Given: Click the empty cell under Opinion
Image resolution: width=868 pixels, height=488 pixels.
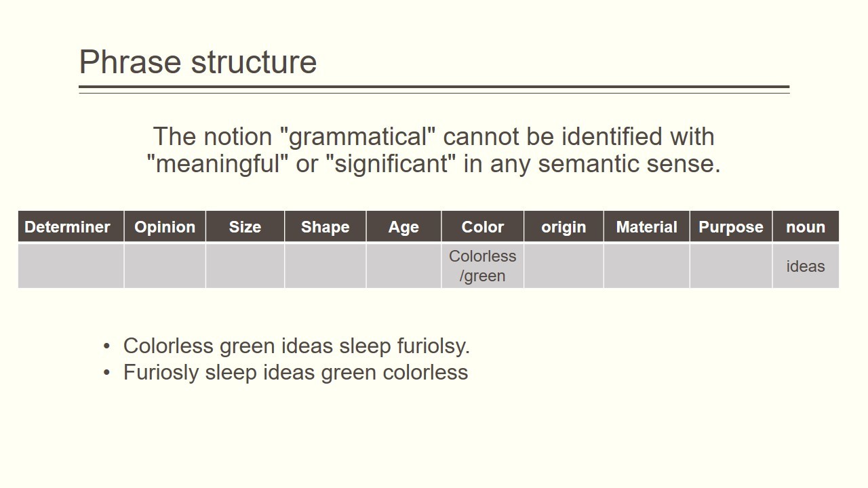Looking at the screenshot, I should (x=165, y=266).
